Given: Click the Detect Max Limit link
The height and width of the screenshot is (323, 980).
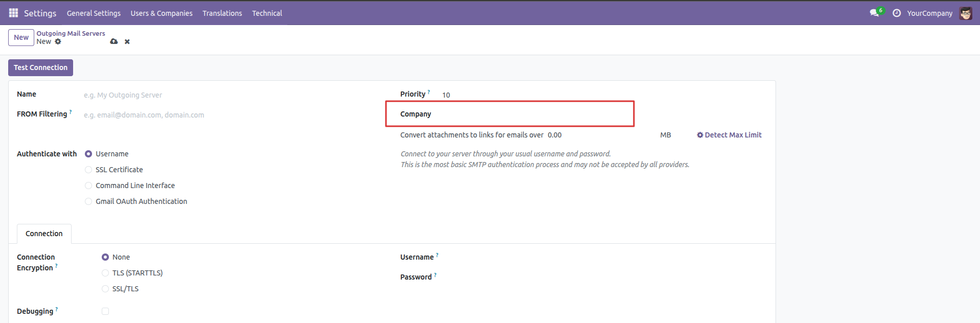Looking at the screenshot, I should (729, 135).
